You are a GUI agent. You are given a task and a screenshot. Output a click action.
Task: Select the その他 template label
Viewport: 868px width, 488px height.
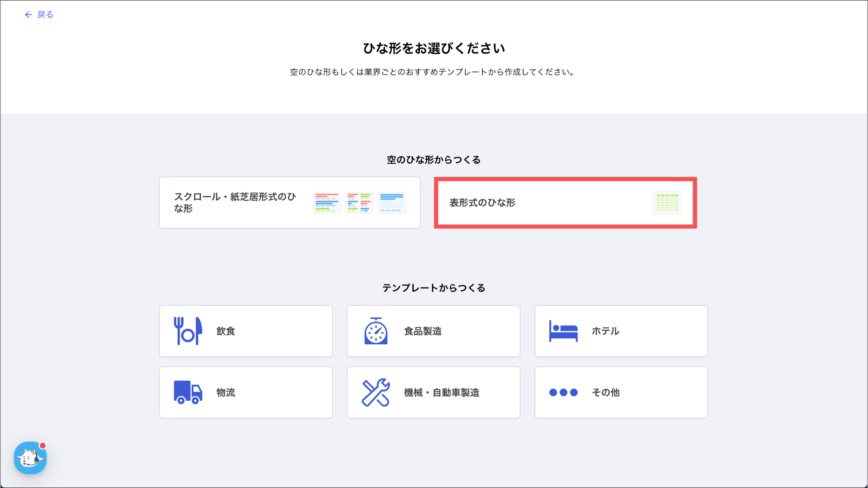(605, 393)
